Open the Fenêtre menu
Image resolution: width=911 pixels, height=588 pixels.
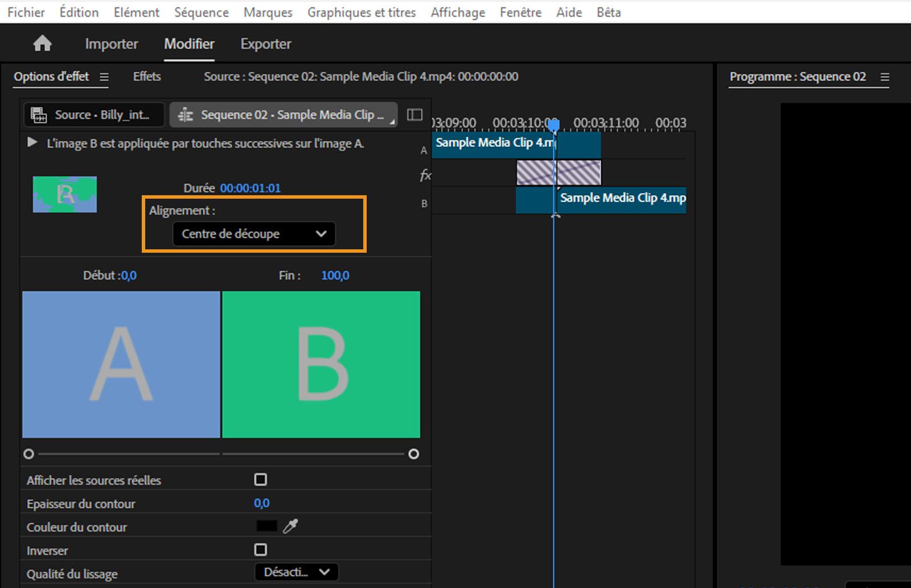click(x=521, y=12)
